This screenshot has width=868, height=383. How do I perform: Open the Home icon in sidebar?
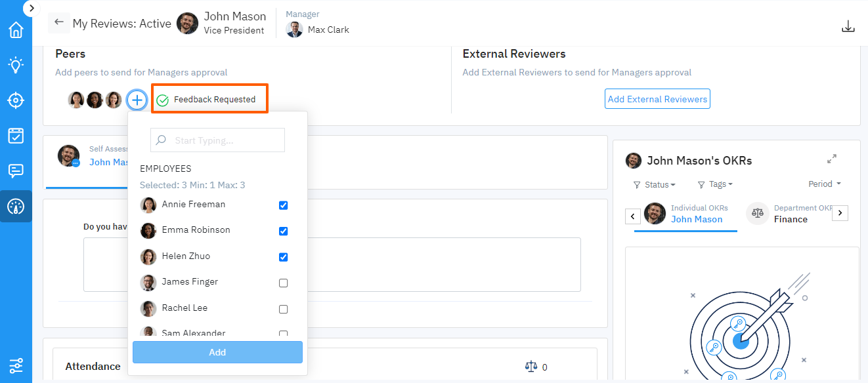point(16,30)
